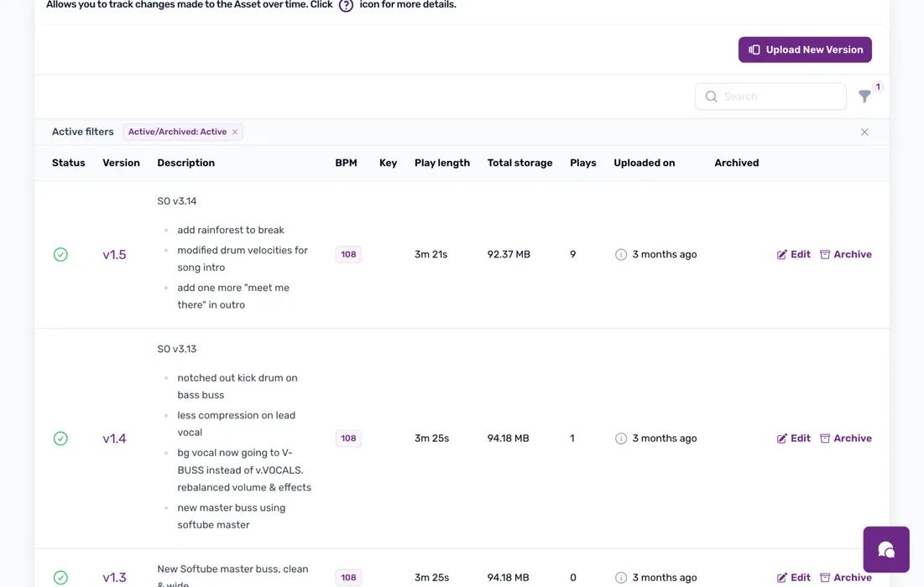This screenshot has height=587, width=924.
Task: Edit version v1.5
Action: click(793, 255)
